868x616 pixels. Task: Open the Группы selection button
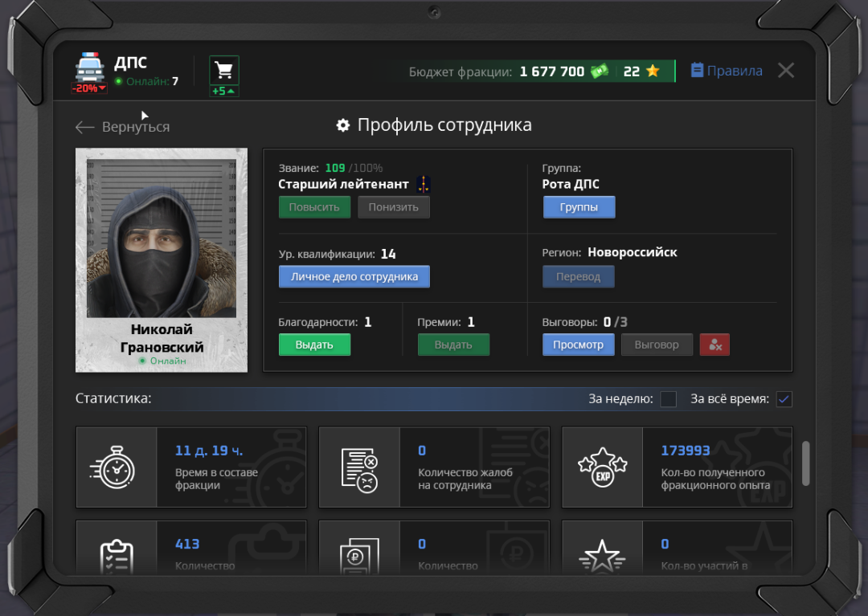[579, 207]
